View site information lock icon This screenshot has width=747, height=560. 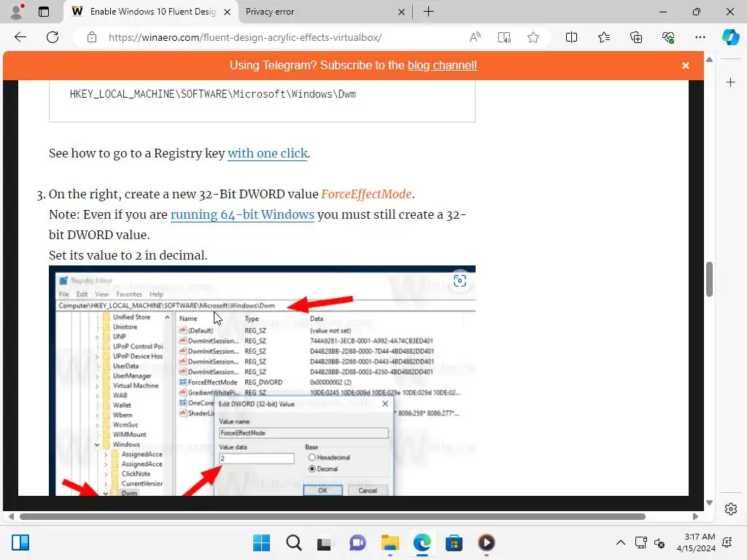[92, 37]
